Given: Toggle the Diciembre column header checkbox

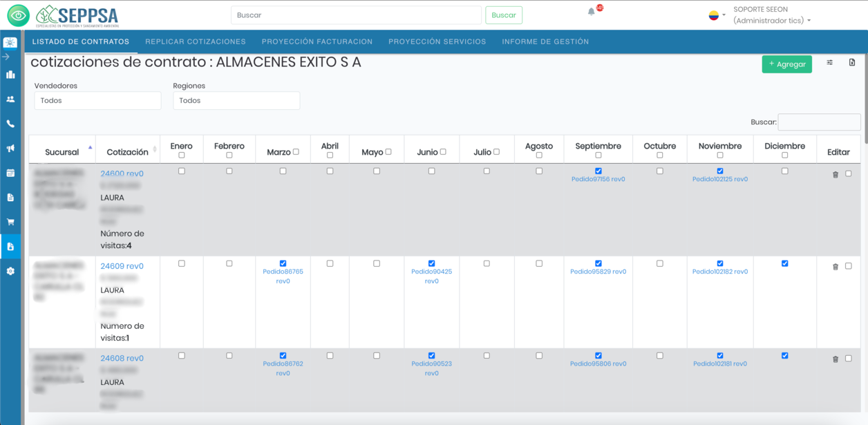Looking at the screenshot, I should 785,155.
